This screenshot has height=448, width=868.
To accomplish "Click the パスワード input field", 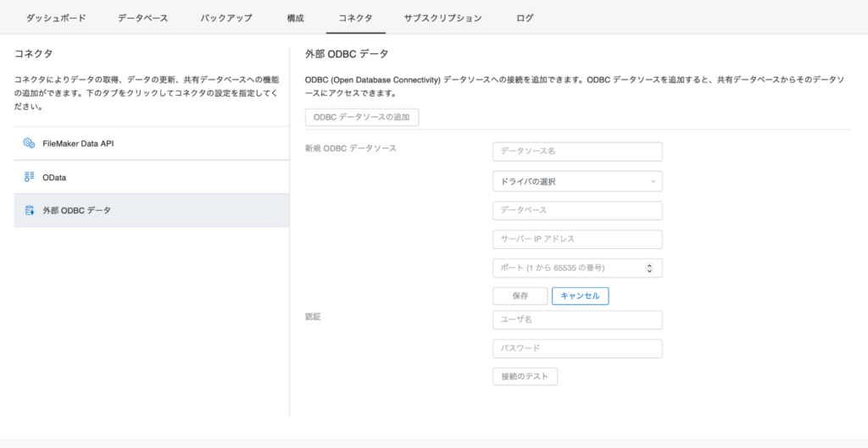I will point(576,348).
